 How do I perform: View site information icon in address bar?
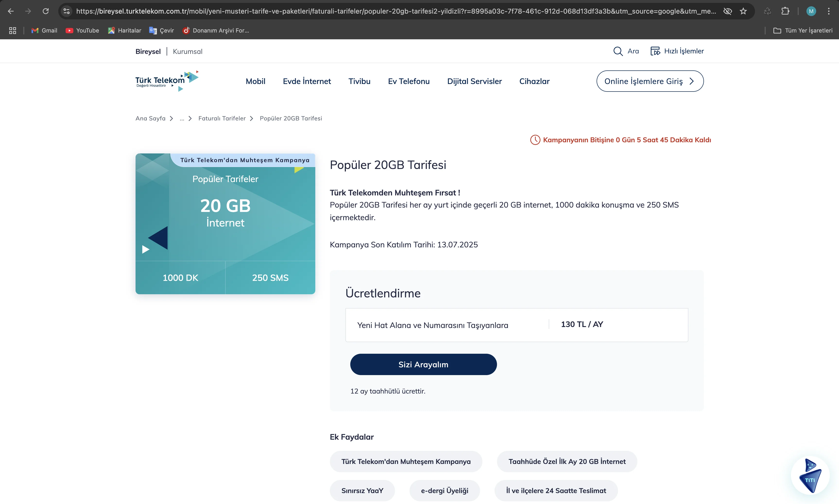[x=67, y=11]
